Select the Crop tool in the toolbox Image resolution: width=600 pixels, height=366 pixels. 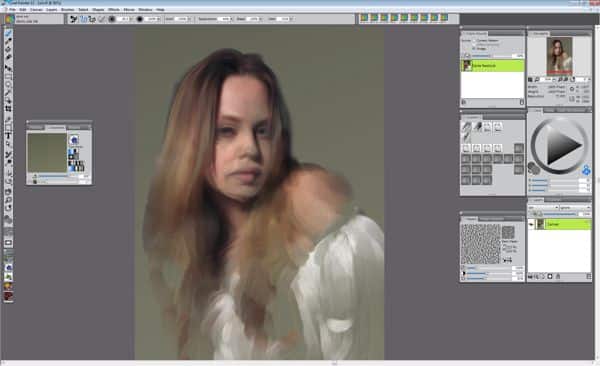click(8, 109)
